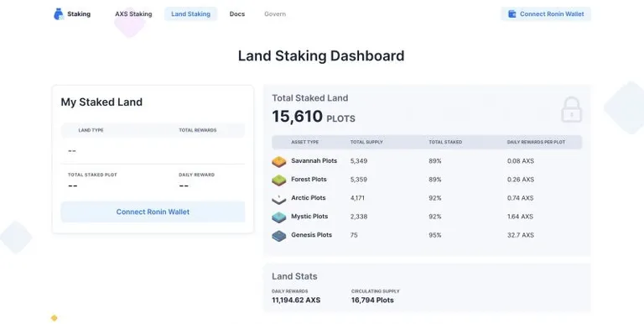Screen dimensions: 644x324
Task: Select the Genesis Plots row label
Action: [x=311, y=235]
